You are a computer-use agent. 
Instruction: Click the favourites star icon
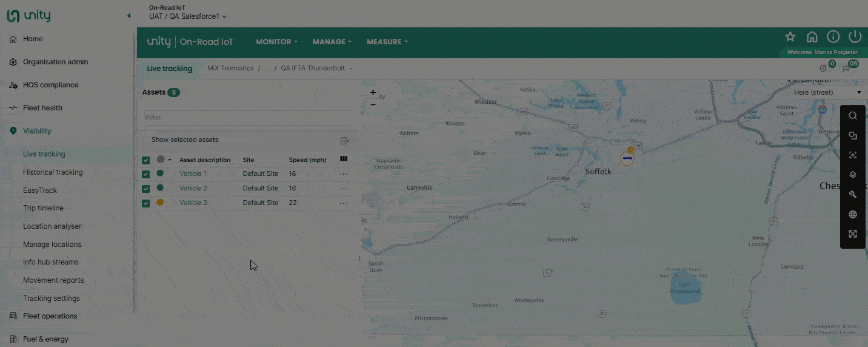click(790, 37)
